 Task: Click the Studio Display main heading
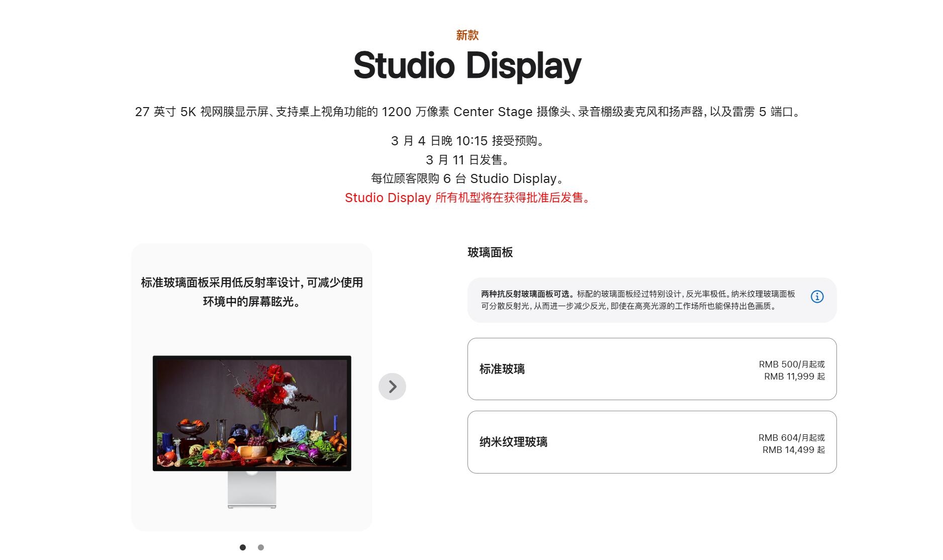[x=467, y=66]
